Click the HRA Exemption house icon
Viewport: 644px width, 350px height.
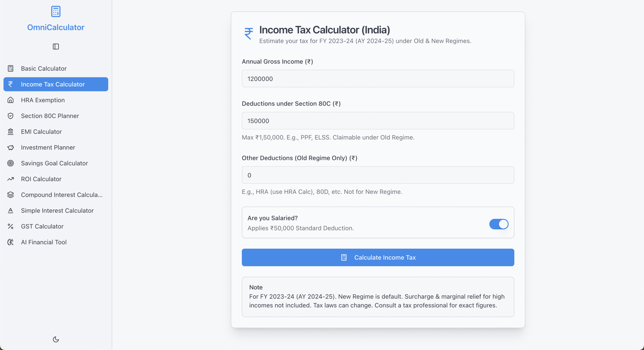click(10, 100)
